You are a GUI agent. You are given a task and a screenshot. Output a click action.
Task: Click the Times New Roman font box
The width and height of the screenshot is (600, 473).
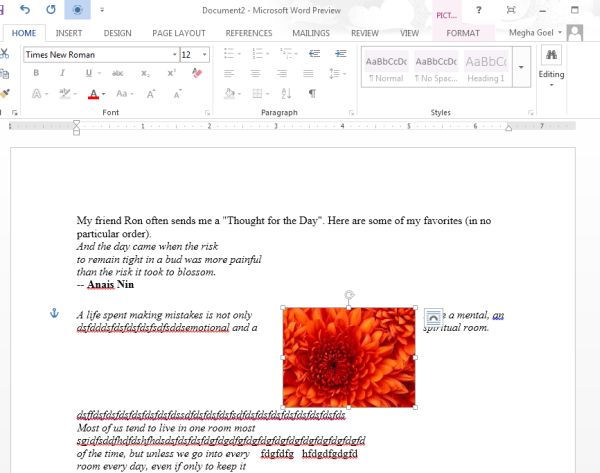pos(97,55)
